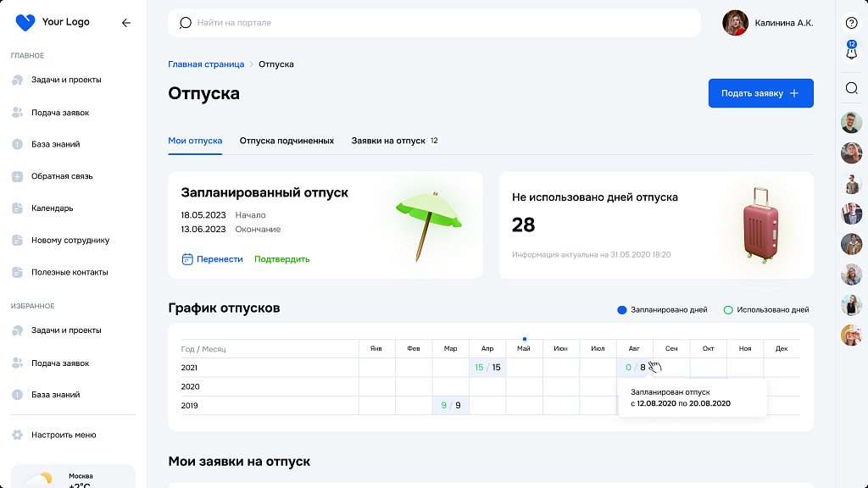Open the notifications bell with 12 alerts

click(x=851, y=53)
